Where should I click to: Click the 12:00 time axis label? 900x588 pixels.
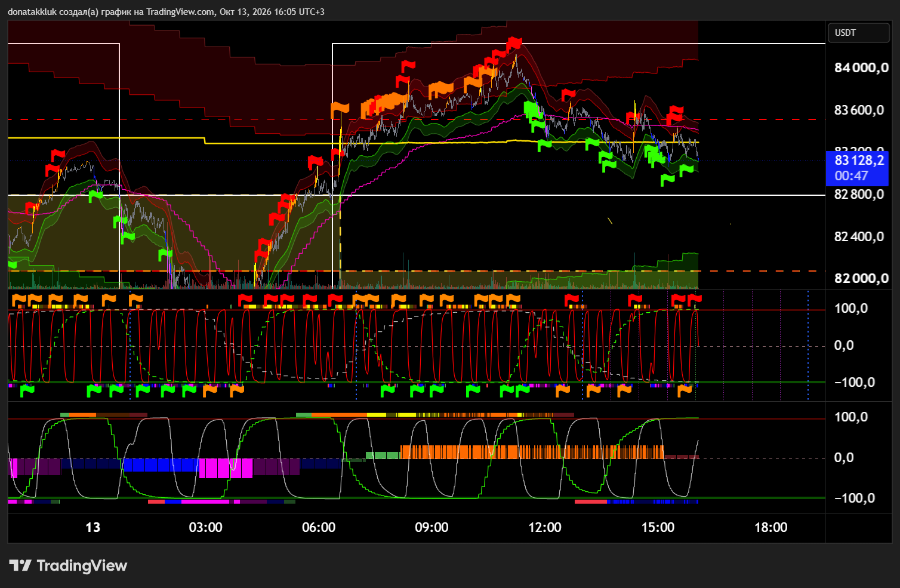545,528
